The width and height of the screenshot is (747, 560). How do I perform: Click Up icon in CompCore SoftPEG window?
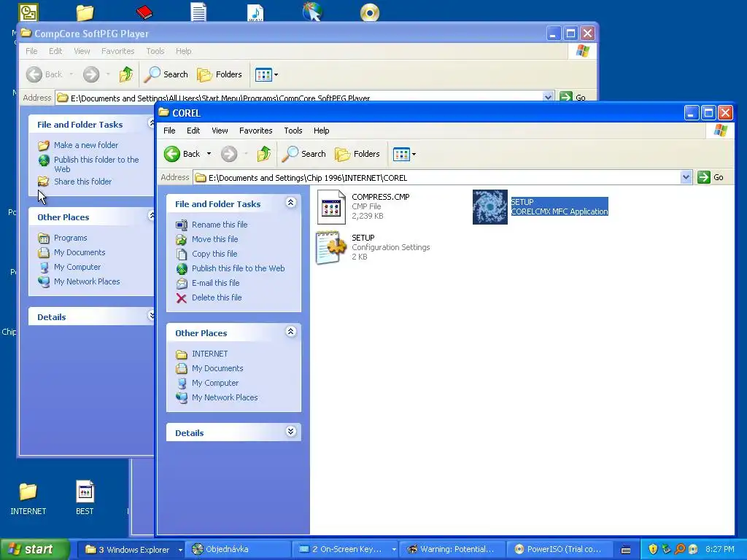tap(126, 74)
